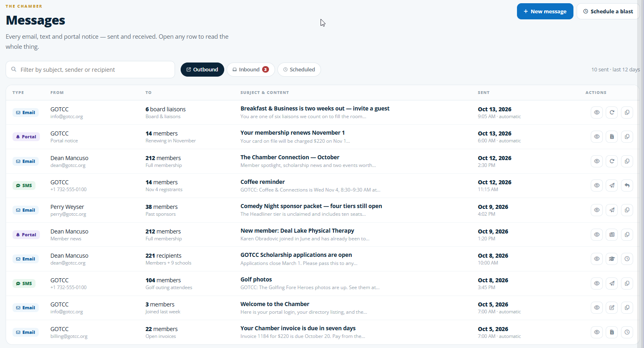Resend The Chamber Connection — October email
The height and width of the screenshot is (348, 644).
click(612, 161)
